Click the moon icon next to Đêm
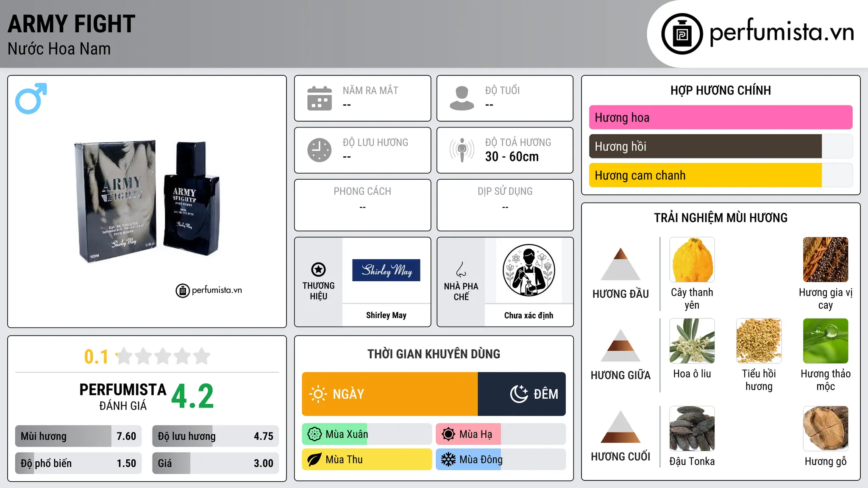Screen dimensions: 868x488 519,394
